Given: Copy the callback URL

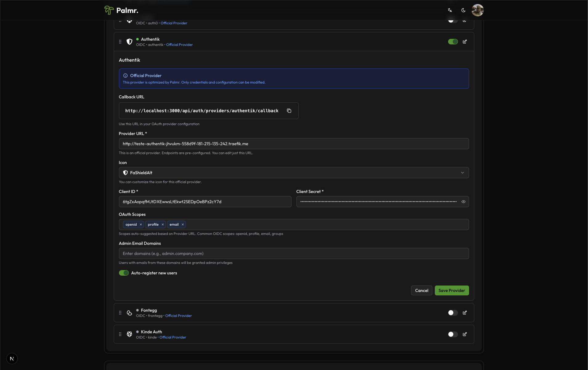Looking at the screenshot, I should [289, 111].
